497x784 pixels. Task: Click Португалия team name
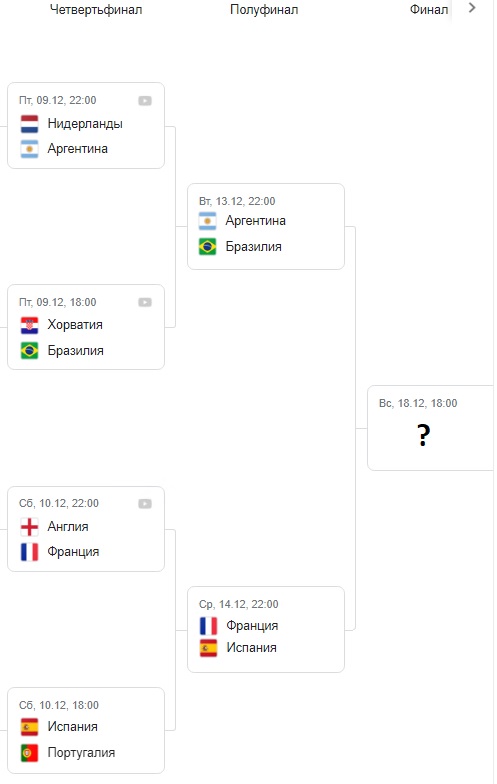point(81,752)
